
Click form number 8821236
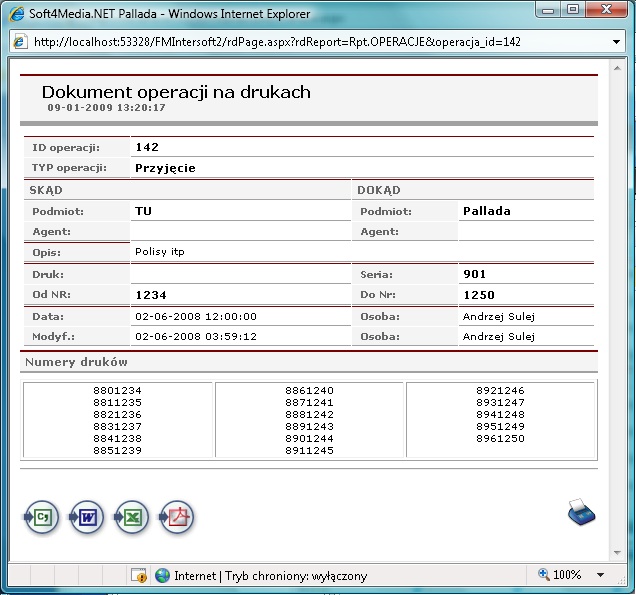click(x=118, y=415)
